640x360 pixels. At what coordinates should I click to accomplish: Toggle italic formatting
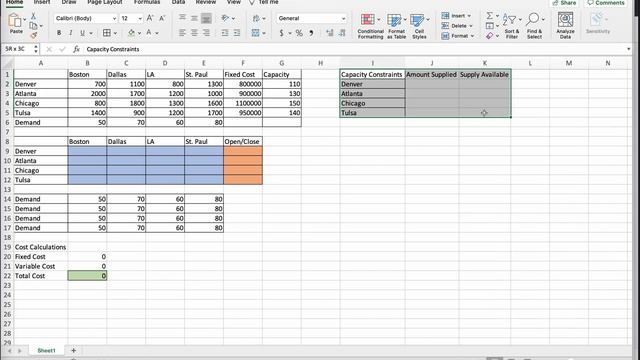click(x=71, y=33)
